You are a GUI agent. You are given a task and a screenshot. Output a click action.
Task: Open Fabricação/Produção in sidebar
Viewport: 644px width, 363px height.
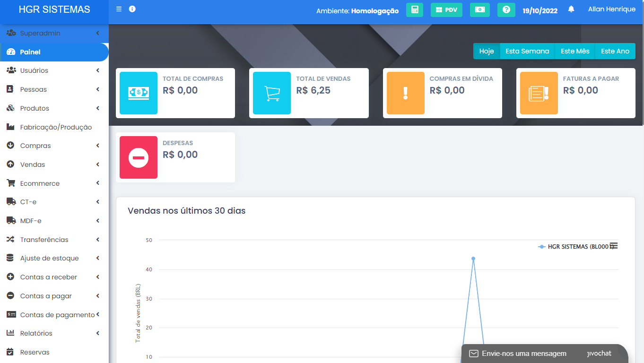coord(56,127)
